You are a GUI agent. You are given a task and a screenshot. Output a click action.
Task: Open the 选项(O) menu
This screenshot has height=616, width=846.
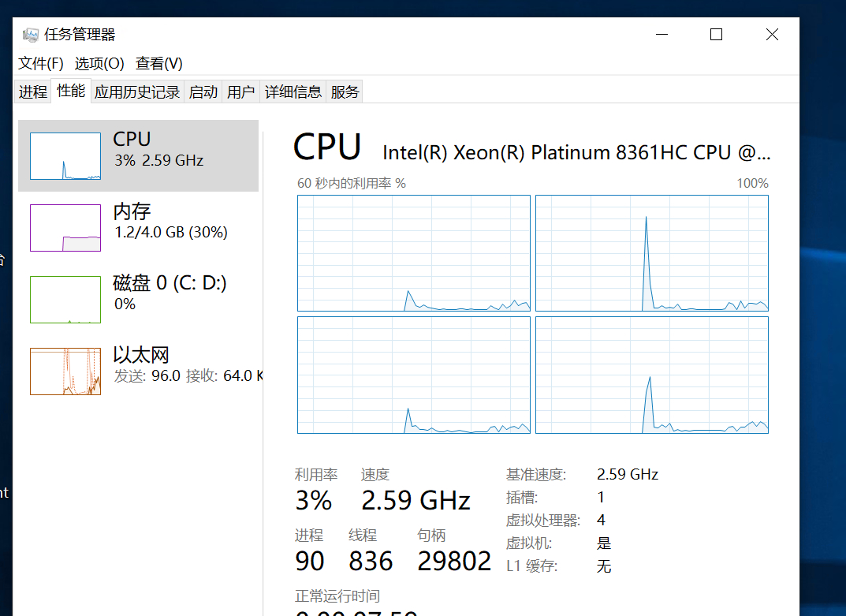[x=99, y=63]
